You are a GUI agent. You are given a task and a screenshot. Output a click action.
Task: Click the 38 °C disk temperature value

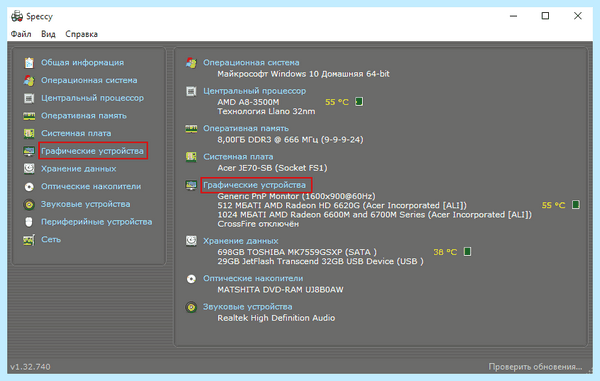tap(445, 252)
